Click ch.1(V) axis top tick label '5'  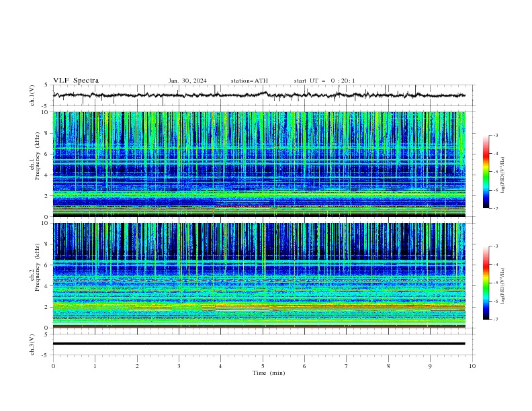tap(46, 85)
